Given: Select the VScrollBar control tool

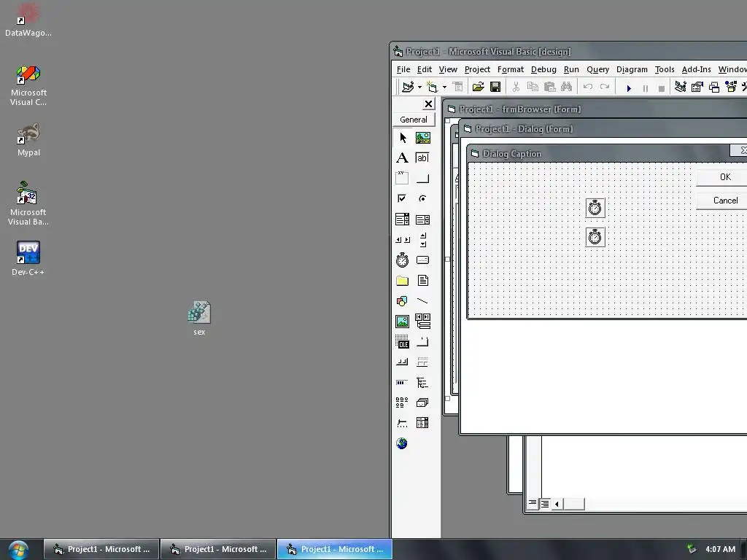Looking at the screenshot, I should [x=422, y=239].
